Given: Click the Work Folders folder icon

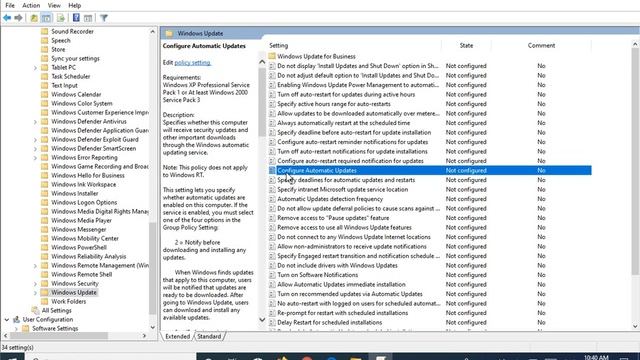Looking at the screenshot, I should coord(45,301).
